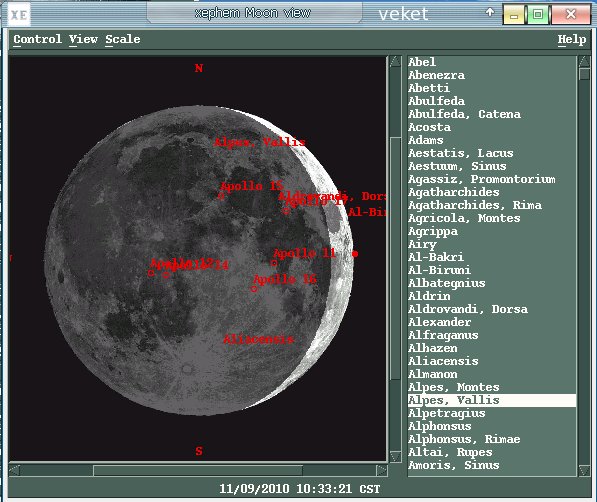This screenshot has width=597, height=502.
Task: Open the Scale menu
Action: coord(123,39)
